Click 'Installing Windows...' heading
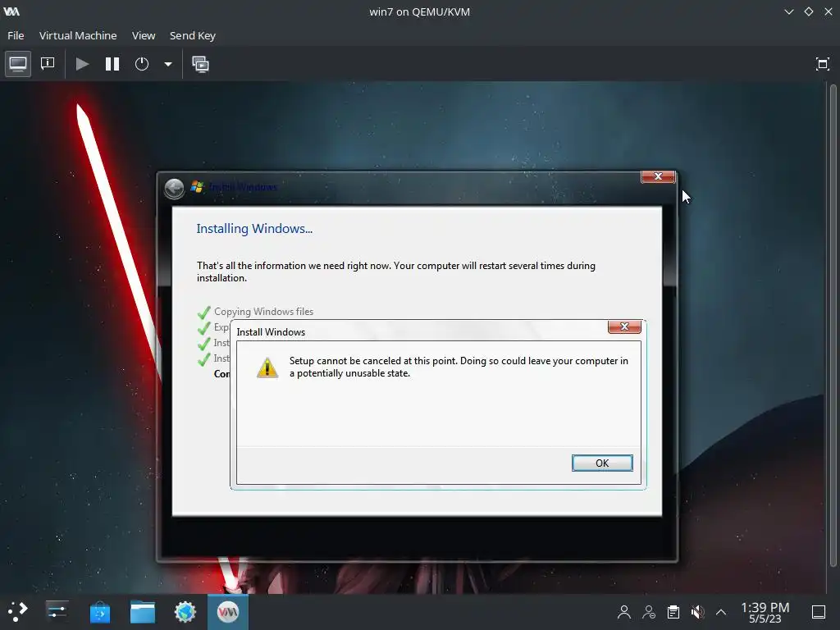 [x=254, y=229]
